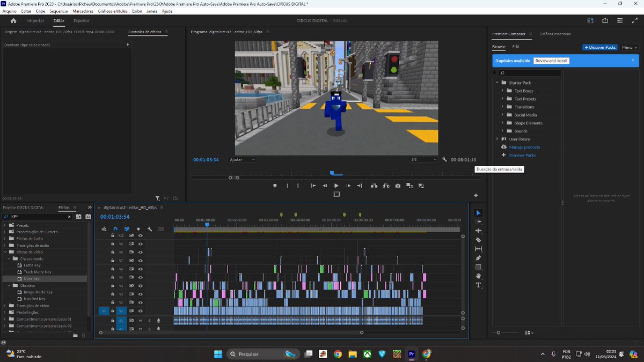Viewport: 644px width, 362px height.
Task: Expand the Text Boxes folder
Action: pos(503,91)
